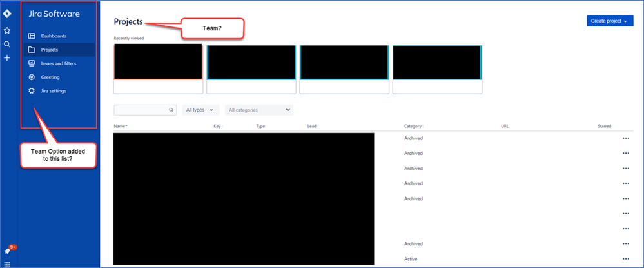Sort by the Lead column header

(313, 126)
